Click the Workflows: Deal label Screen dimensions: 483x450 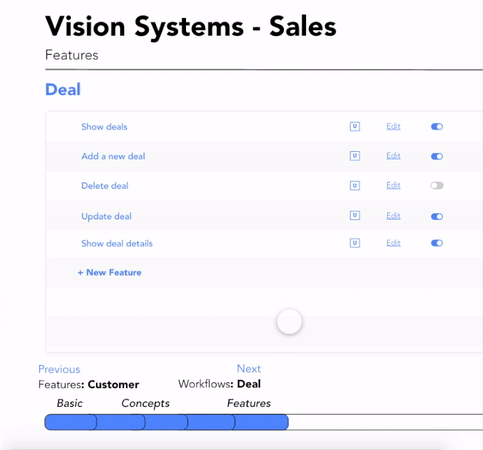click(x=219, y=384)
